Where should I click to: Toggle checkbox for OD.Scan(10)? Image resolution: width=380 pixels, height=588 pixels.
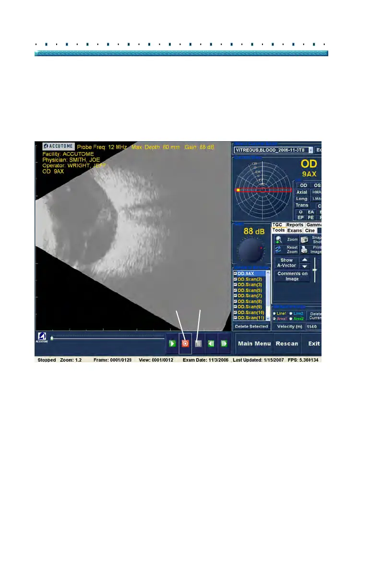235,312
